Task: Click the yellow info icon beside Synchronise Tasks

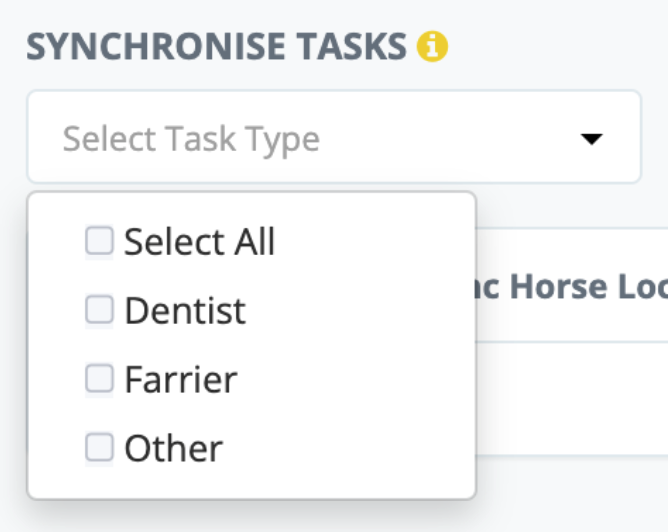Action: pyautogui.click(x=433, y=45)
